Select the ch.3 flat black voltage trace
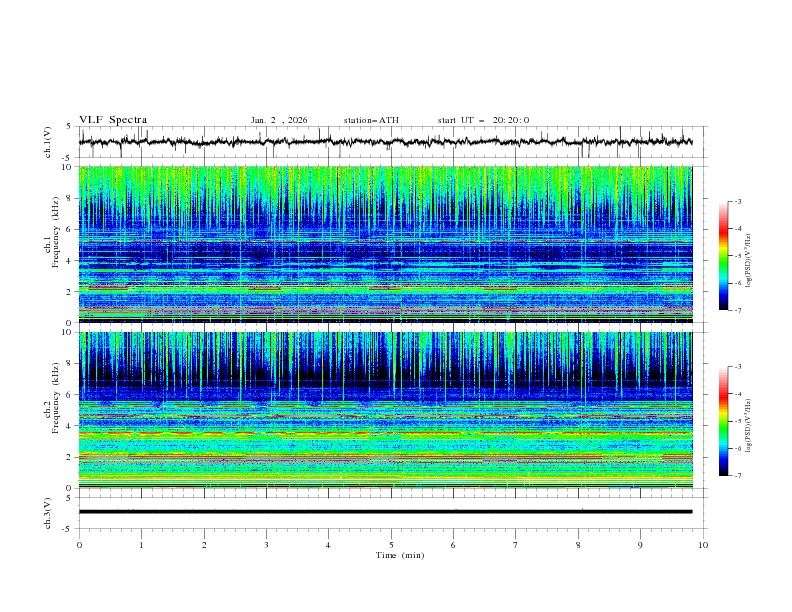This screenshot has width=792, height=612. click(x=385, y=512)
